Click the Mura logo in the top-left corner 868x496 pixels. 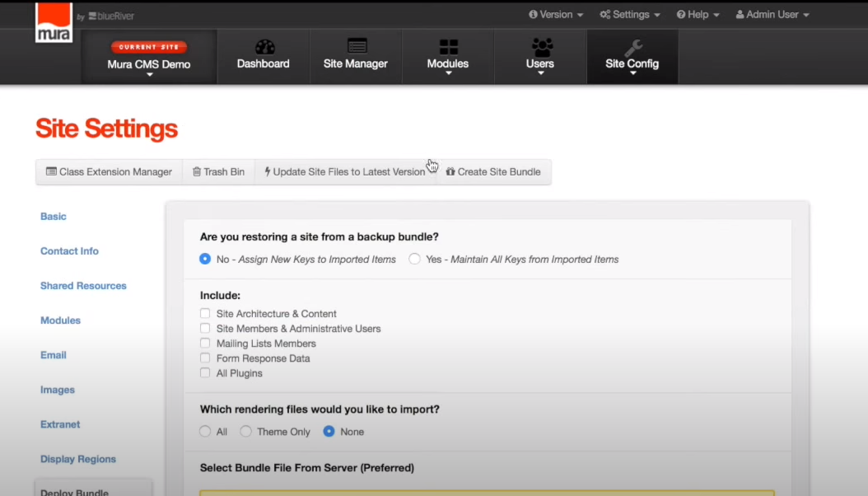click(x=53, y=22)
